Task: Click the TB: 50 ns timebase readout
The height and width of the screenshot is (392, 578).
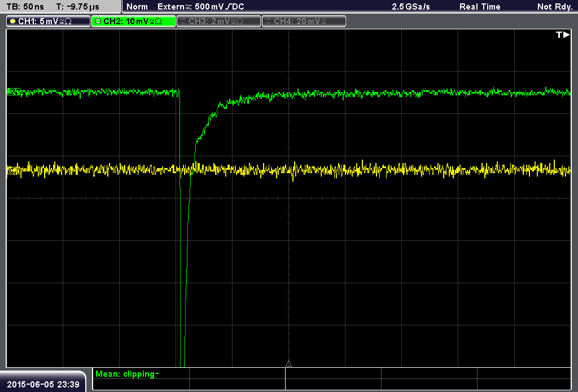Action: [25, 7]
